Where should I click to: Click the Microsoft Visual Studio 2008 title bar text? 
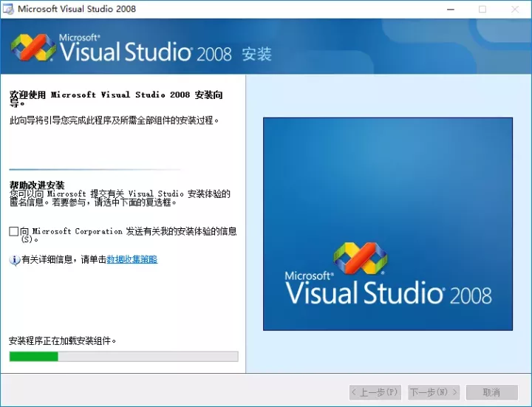(x=77, y=10)
